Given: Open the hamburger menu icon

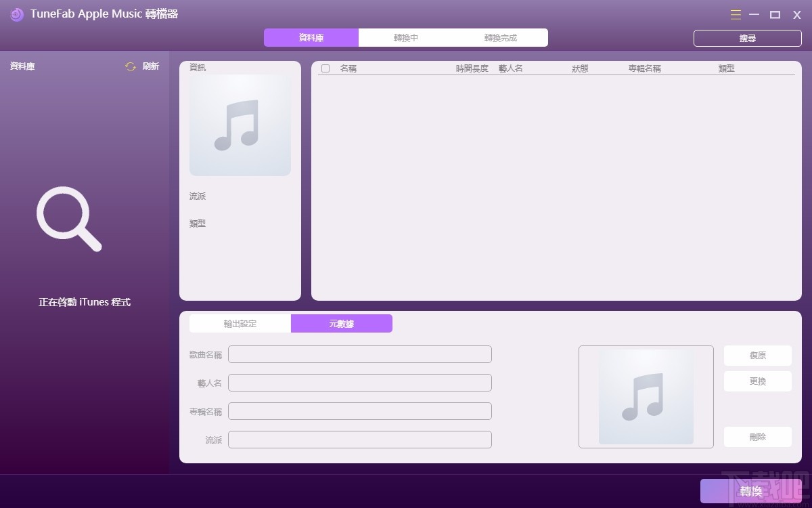Looking at the screenshot, I should pos(736,14).
